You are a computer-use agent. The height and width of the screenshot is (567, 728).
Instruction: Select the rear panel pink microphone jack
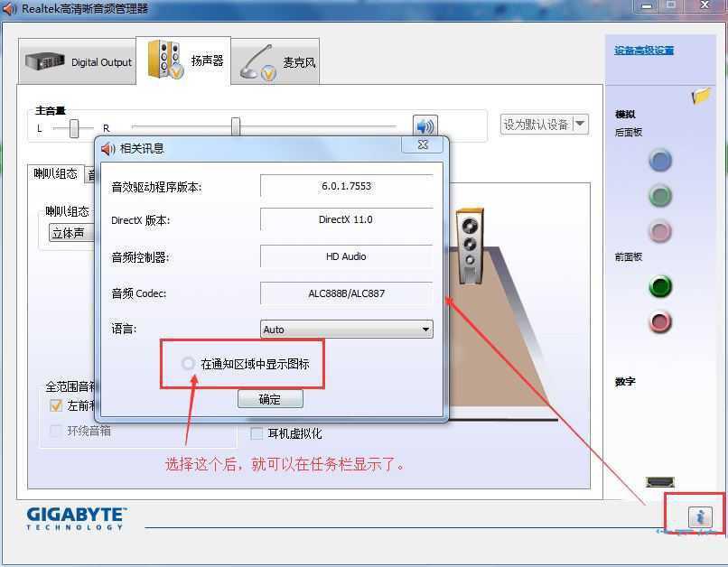click(660, 232)
